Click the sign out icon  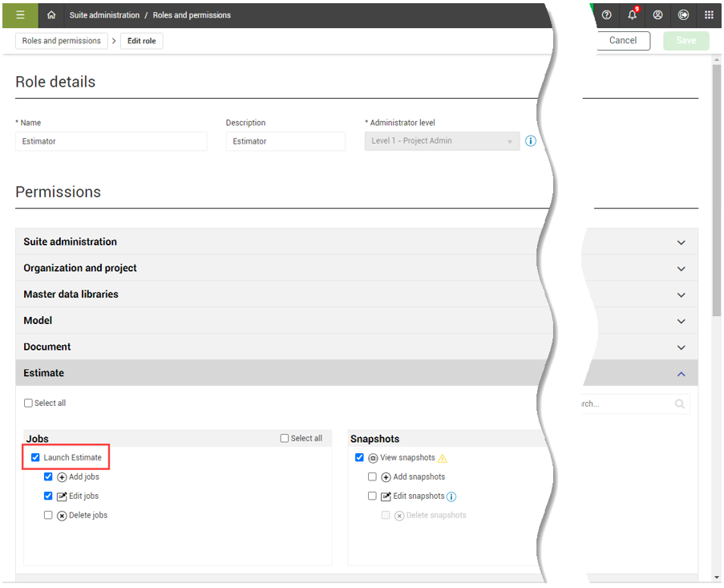pyautogui.click(x=683, y=15)
